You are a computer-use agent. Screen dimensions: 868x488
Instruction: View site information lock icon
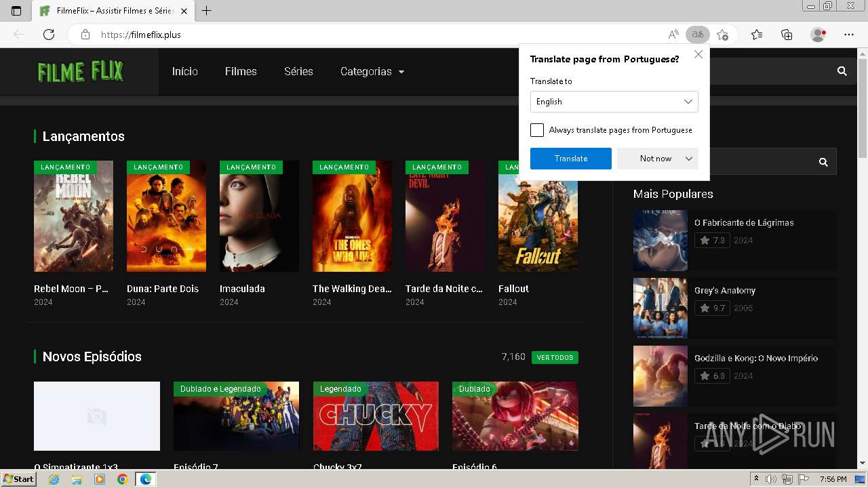[x=85, y=35]
